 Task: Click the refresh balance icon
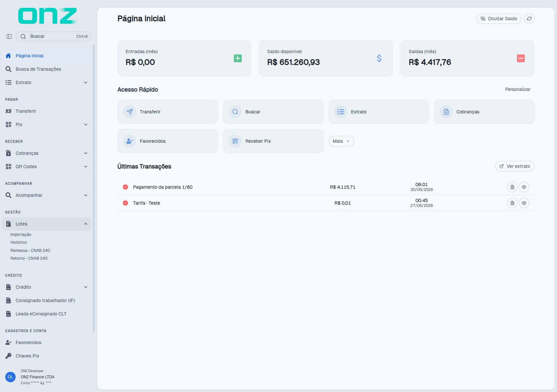pos(529,19)
